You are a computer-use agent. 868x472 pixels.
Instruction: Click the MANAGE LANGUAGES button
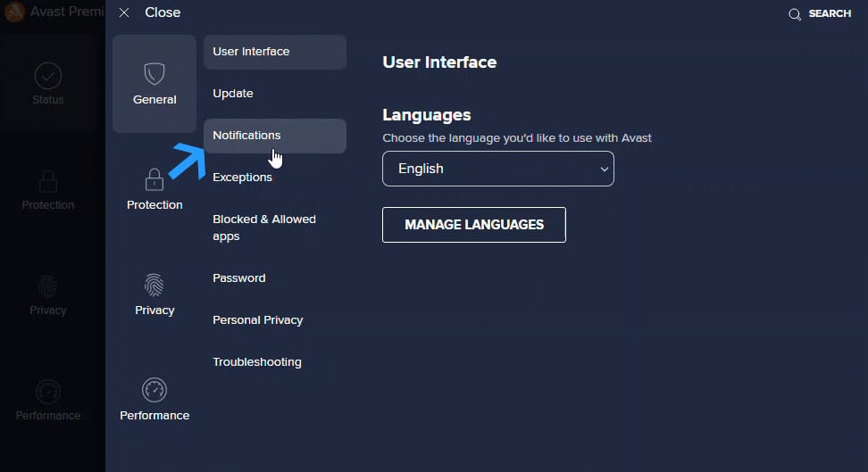click(474, 225)
